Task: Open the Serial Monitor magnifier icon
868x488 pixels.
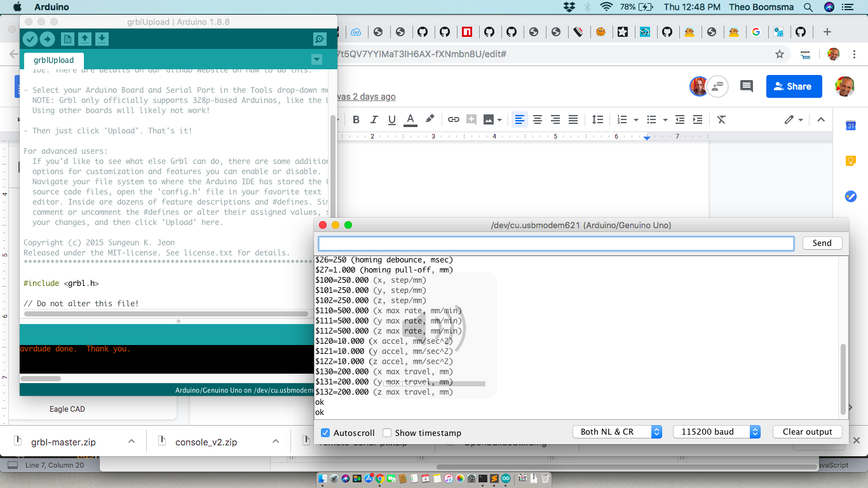Action: click(x=319, y=39)
